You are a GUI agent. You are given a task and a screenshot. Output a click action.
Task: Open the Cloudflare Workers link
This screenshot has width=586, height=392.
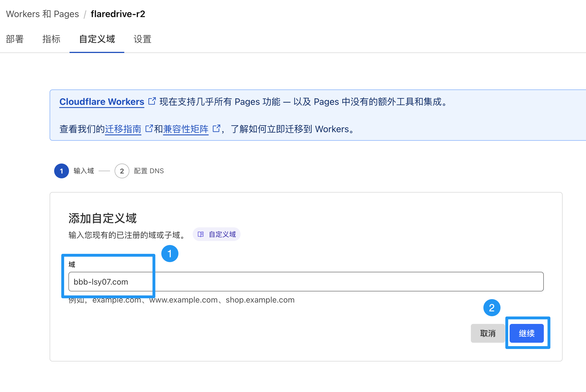tap(102, 102)
